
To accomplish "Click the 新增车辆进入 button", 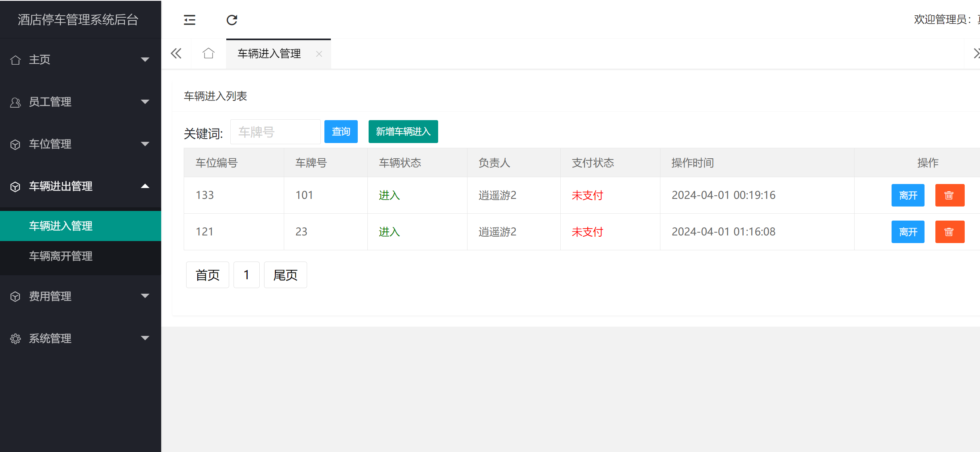I will [x=403, y=132].
